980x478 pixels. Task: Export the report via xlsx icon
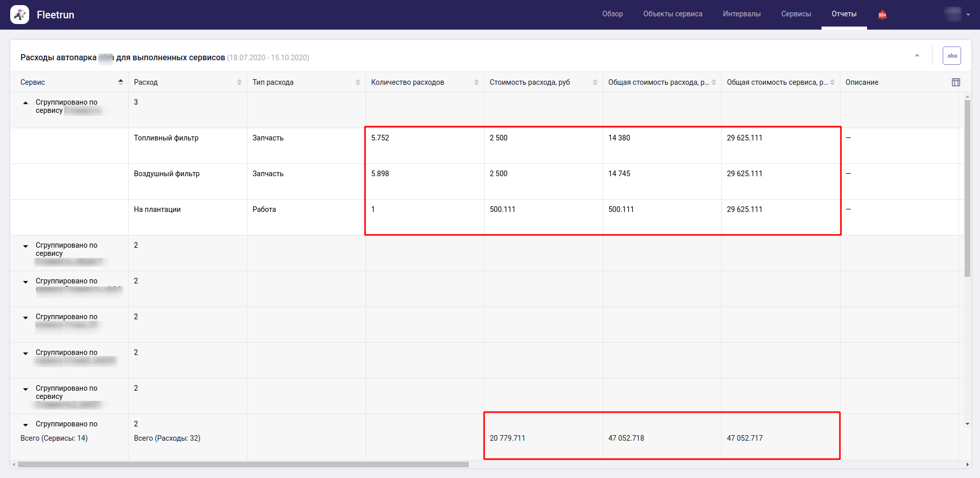pos(951,56)
